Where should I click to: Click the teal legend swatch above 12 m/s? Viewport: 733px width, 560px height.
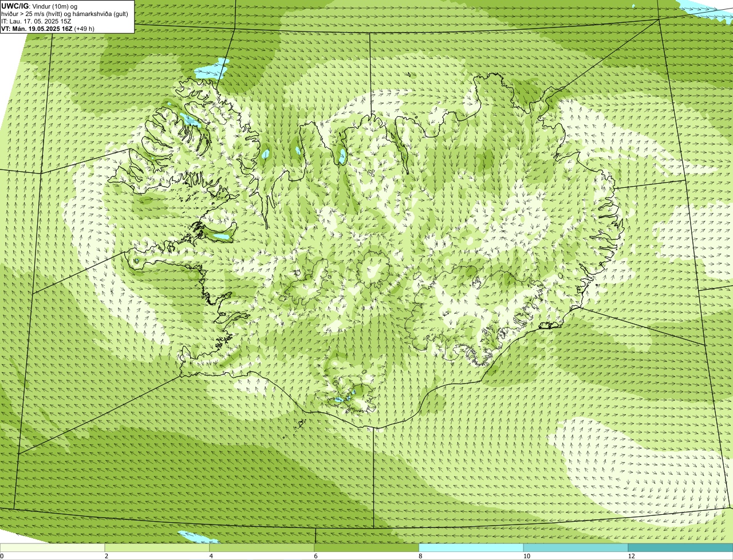point(680,547)
